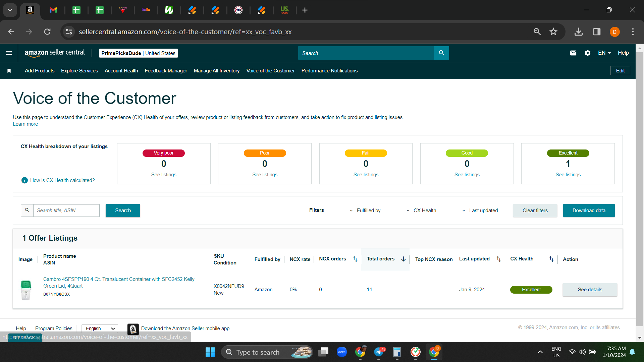Click See listings under Very poor
644x362 pixels.
pos(164,175)
